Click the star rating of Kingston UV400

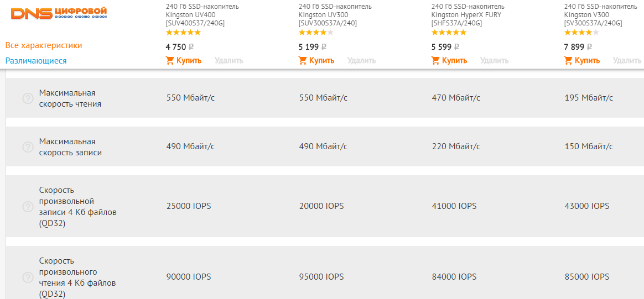(x=183, y=33)
